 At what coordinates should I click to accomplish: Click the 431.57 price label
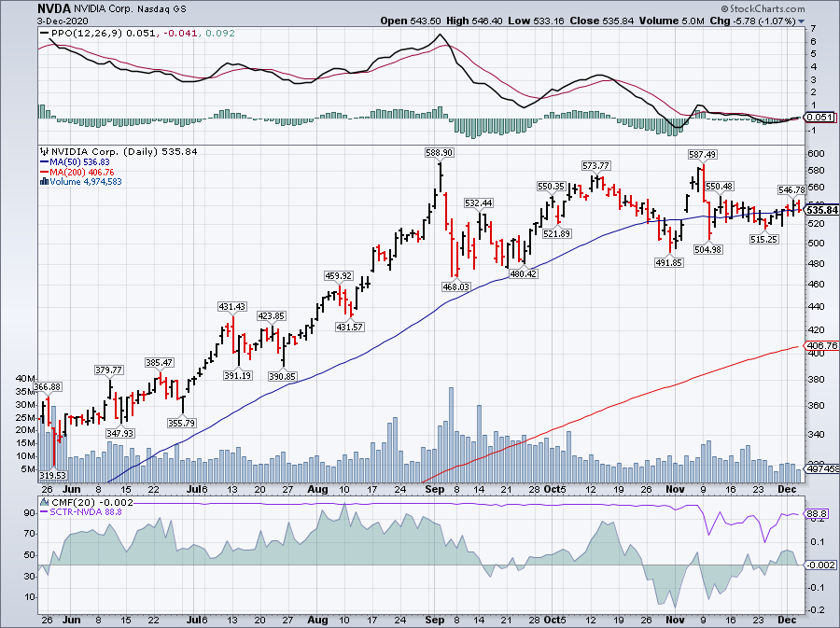click(350, 327)
